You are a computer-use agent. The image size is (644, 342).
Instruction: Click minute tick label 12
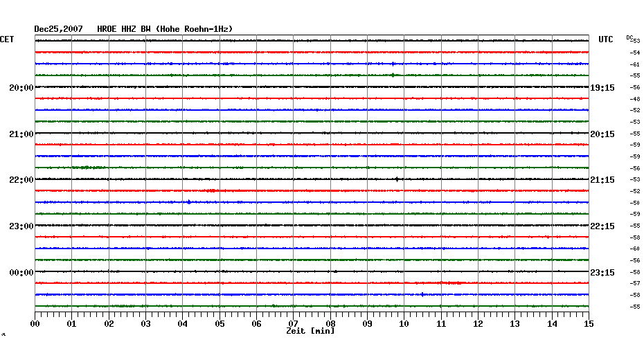[x=478, y=324]
